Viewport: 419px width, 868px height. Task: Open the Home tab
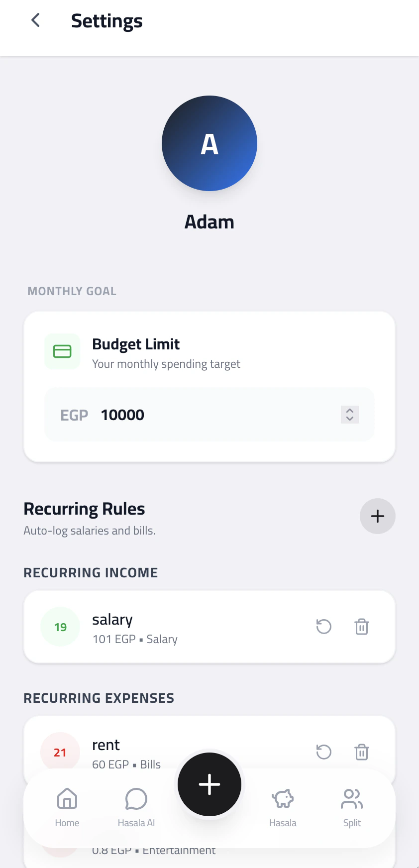[x=67, y=807]
